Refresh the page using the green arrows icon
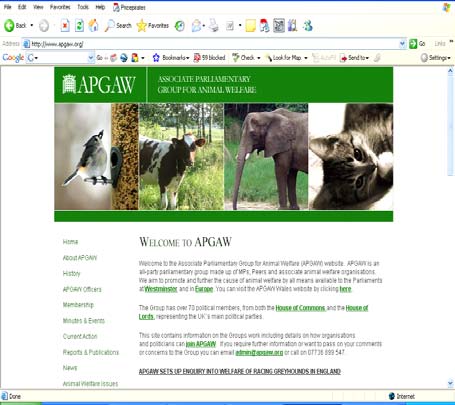The width and height of the screenshot is (455, 405). click(79, 26)
